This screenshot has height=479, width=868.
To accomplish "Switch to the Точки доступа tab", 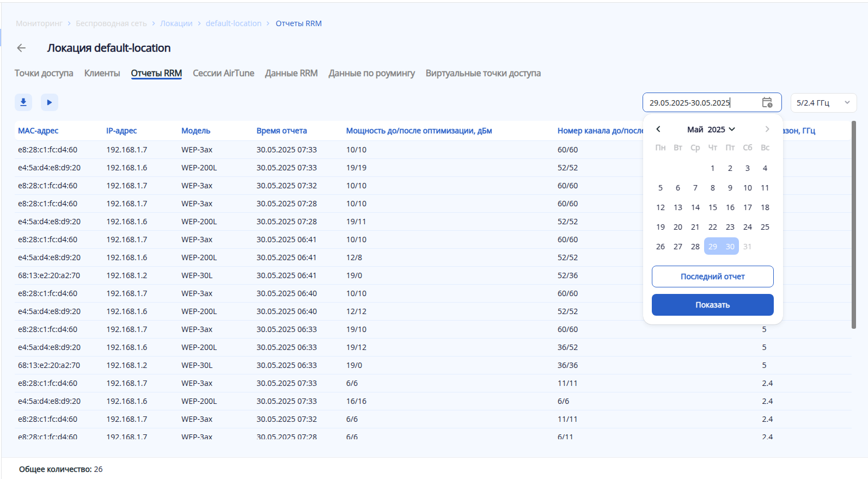I will (x=44, y=73).
